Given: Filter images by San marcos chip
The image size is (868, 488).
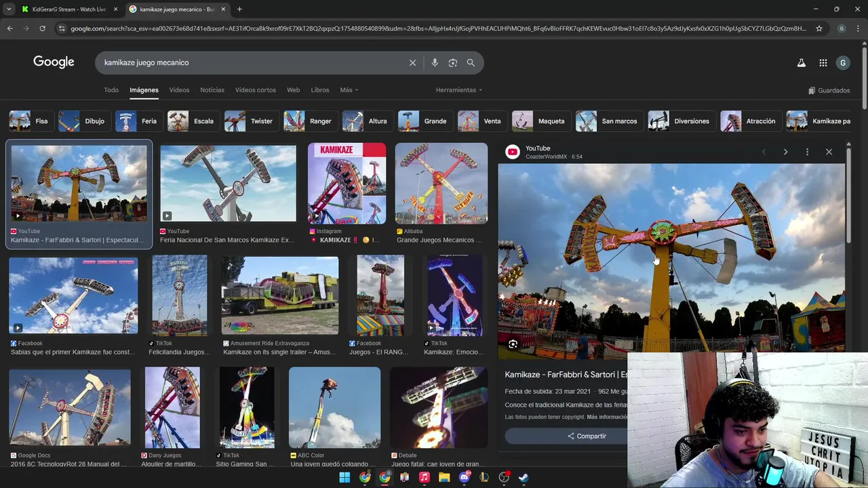Looking at the screenshot, I should [609, 121].
